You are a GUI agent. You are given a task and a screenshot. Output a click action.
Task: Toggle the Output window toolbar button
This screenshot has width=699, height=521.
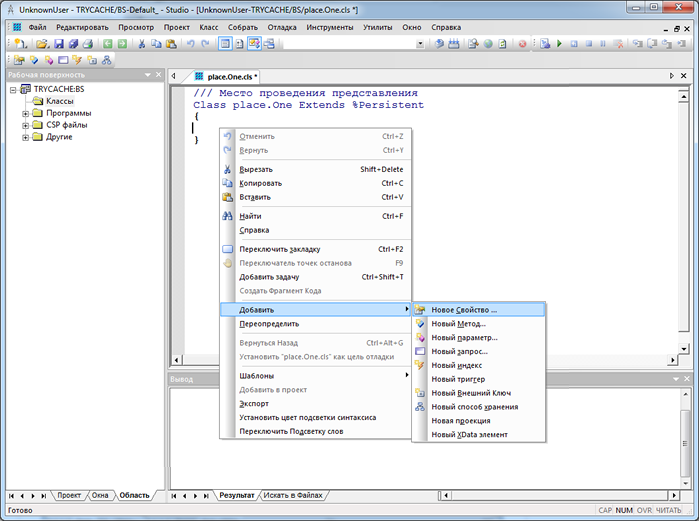pyautogui.click(x=254, y=44)
